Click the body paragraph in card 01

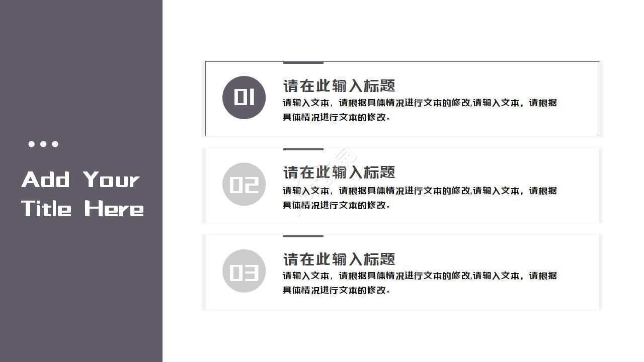coord(420,110)
